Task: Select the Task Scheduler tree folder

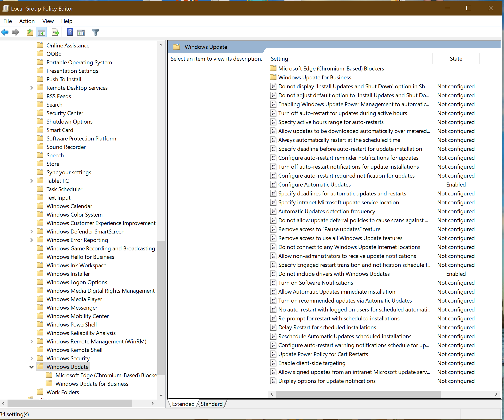Action: pos(64,189)
